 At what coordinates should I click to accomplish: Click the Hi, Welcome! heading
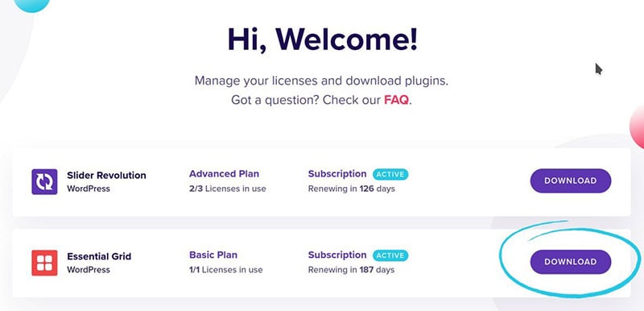pyautogui.click(x=323, y=39)
